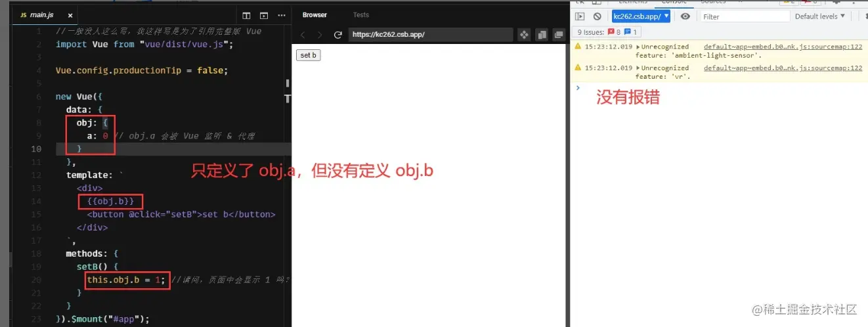Click the four-diamond icon next to the URL bar
The height and width of the screenshot is (327, 868).
click(x=524, y=35)
